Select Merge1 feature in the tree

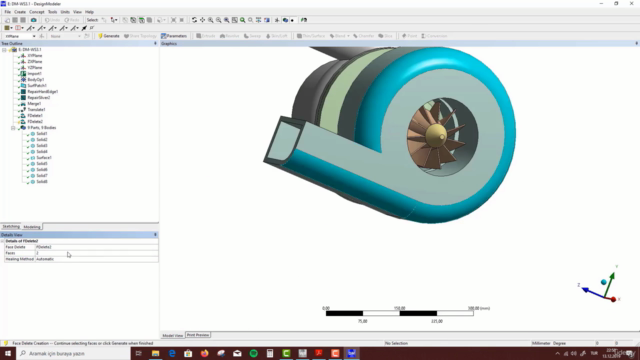click(x=34, y=104)
